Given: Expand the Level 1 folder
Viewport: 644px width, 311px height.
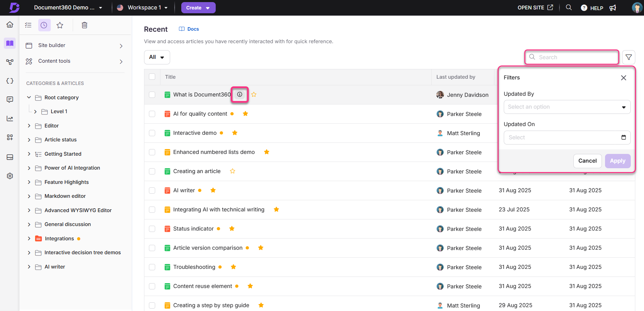Looking at the screenshot, I should pyautogui.click(x=35, y=111).
